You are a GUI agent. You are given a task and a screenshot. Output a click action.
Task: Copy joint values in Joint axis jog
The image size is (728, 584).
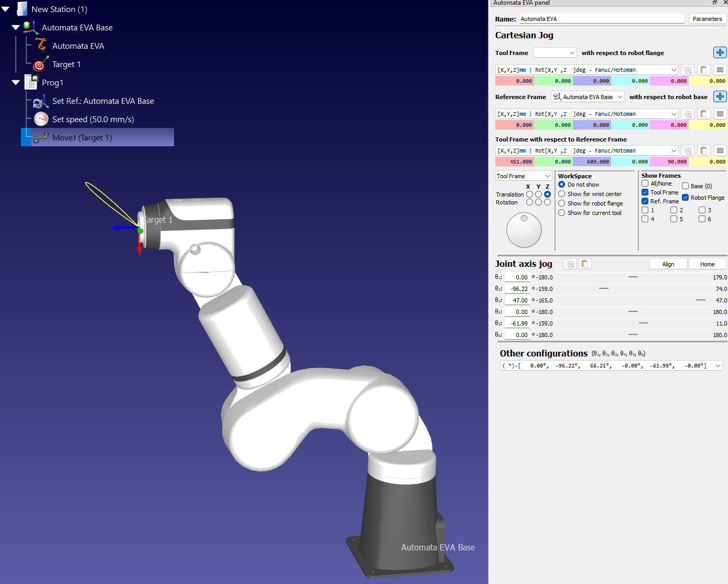pyautogui.click(x=570, y=264)
